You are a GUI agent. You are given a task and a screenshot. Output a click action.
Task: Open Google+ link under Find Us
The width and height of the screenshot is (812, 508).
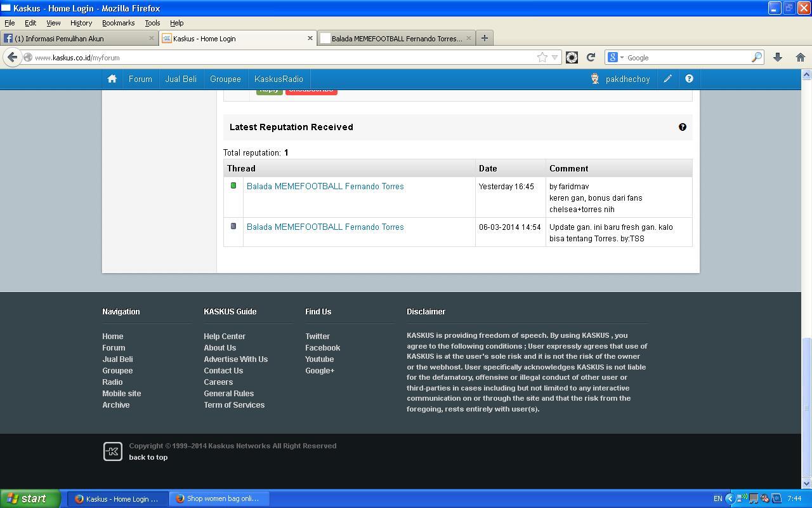(320, 371)
